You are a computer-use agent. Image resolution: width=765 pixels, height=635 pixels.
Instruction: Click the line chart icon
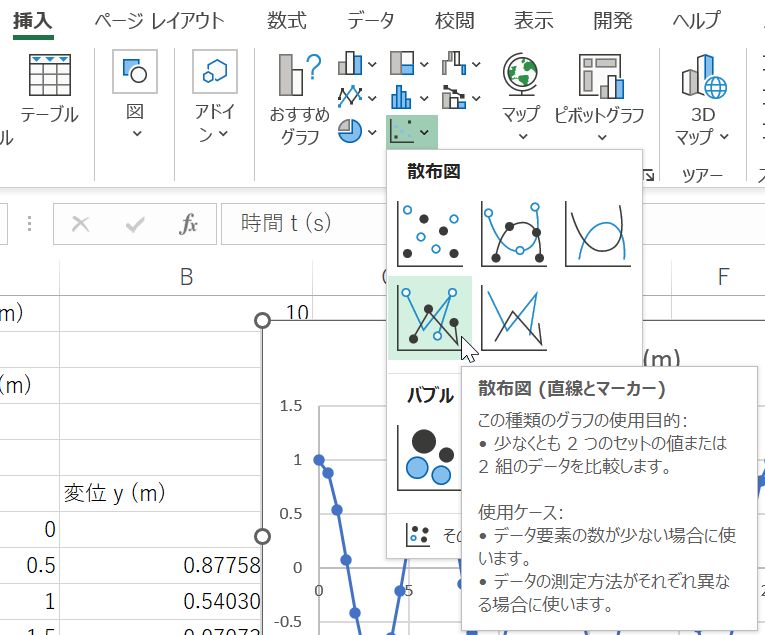[350, 98]
